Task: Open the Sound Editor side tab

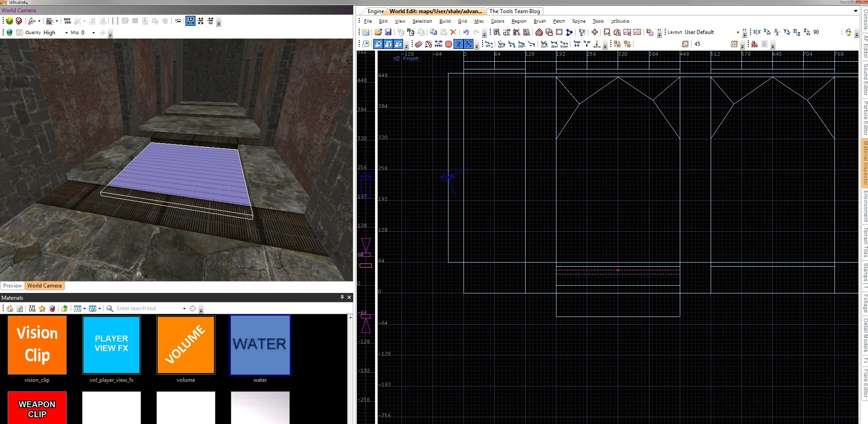Action: tap(865, 79)
